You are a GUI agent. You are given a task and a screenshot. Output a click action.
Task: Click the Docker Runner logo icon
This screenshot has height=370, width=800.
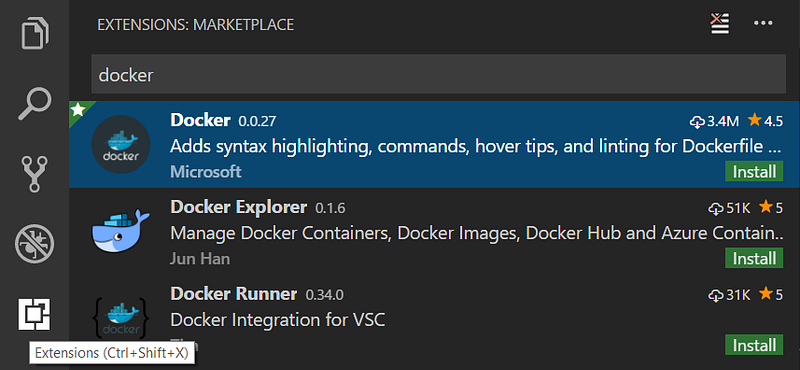click(121, 318)
